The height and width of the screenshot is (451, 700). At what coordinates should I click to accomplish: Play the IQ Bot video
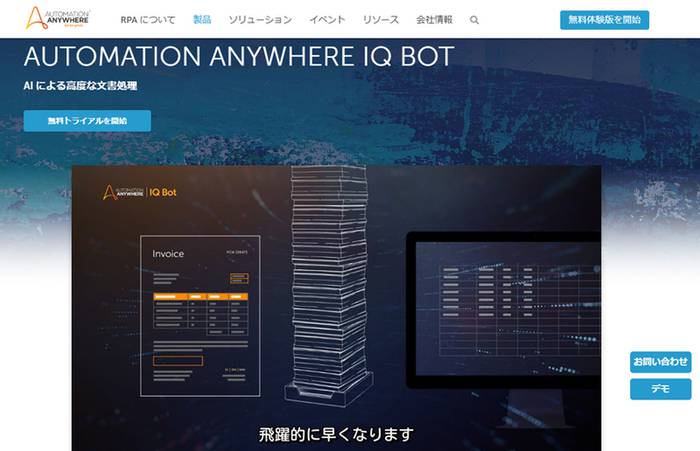click(x=336, y=308)
